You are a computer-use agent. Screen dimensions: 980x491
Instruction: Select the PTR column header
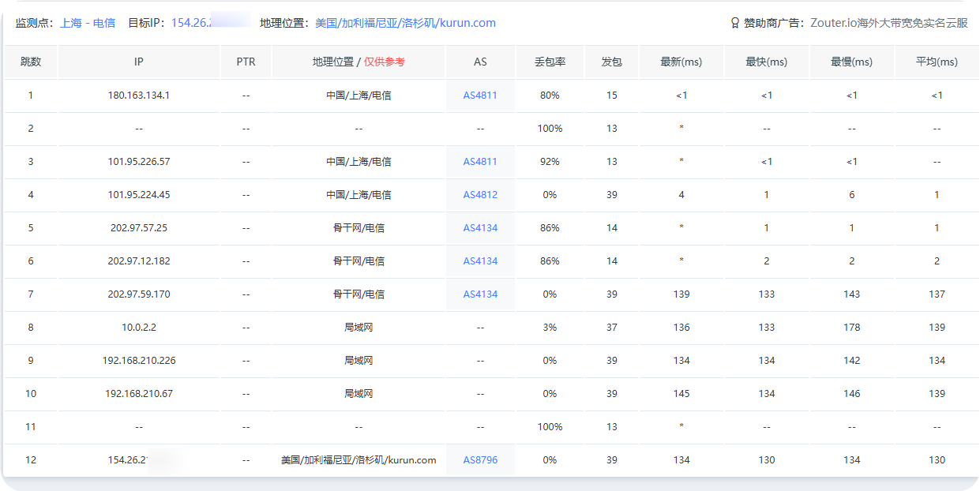(x=246, y=62)
